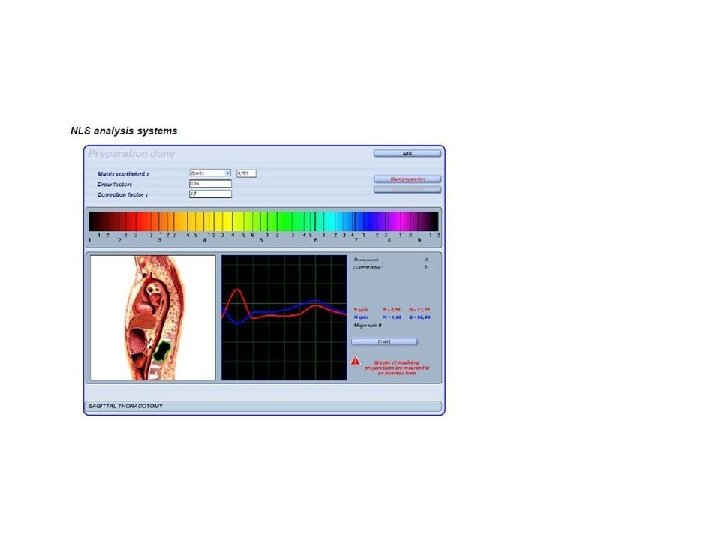Open the Matrix coefficient dropdown
This screenshot has width=720, height=540.
(210, 173)
